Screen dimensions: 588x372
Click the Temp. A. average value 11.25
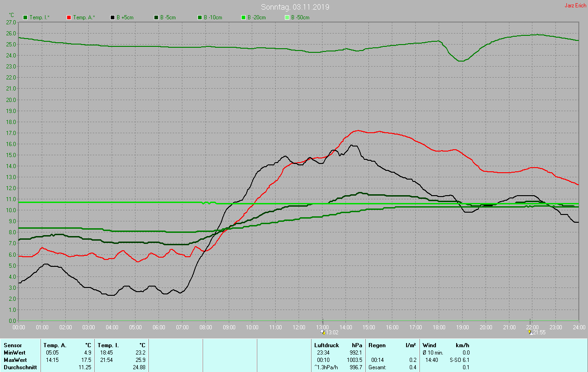[85, 367]
